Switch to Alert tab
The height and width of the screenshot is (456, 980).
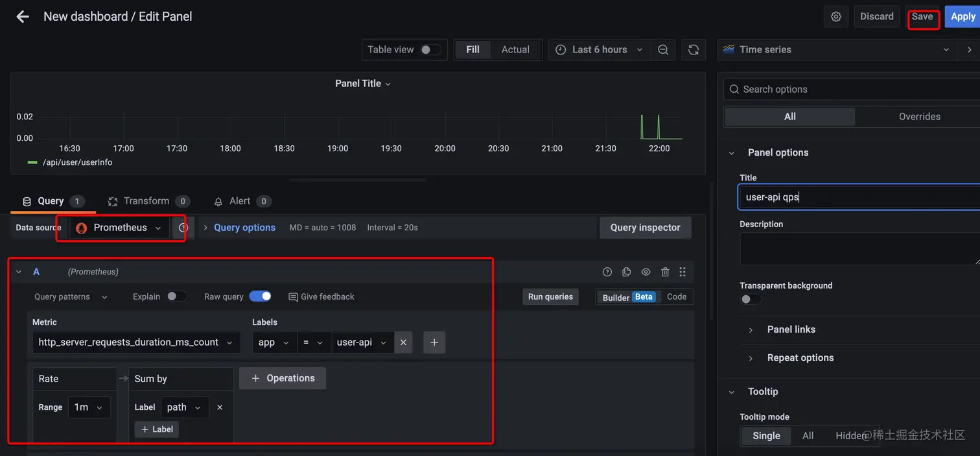(242, 202)
